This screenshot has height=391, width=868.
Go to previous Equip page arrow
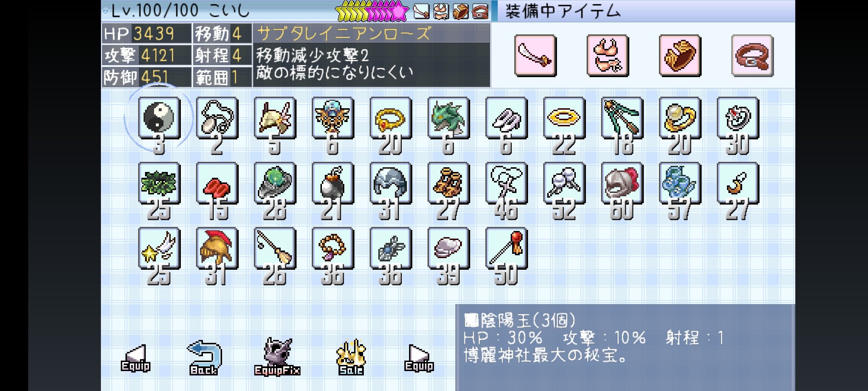click(x=136, y=358)
